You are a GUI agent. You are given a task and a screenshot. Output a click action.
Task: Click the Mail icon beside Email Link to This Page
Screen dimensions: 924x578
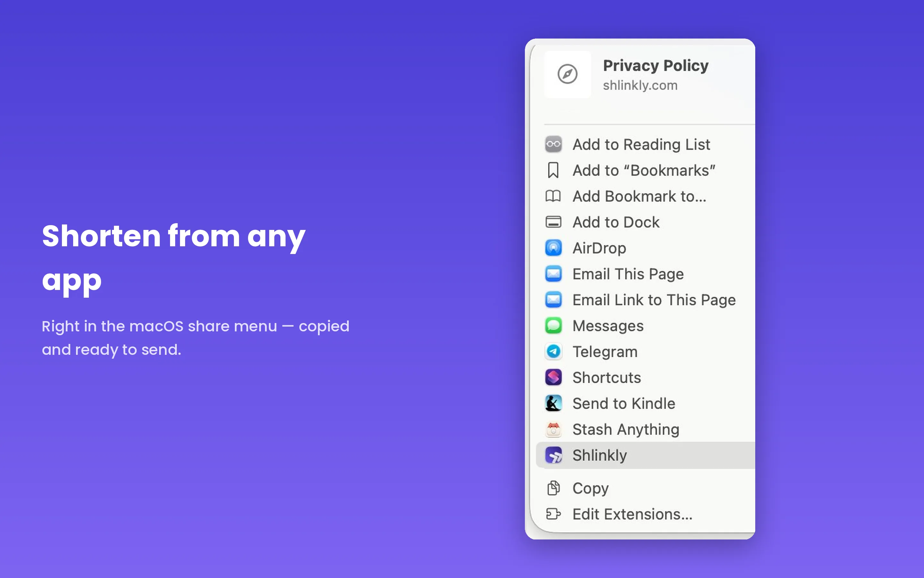(553, 300)
